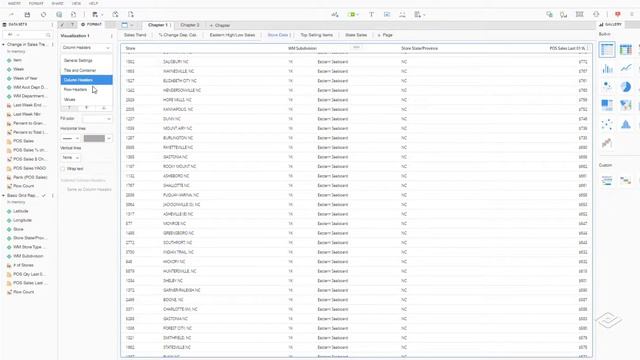Select the Longitude attribute in dataset
Screen dimensions: 640x360
(22, 220)
